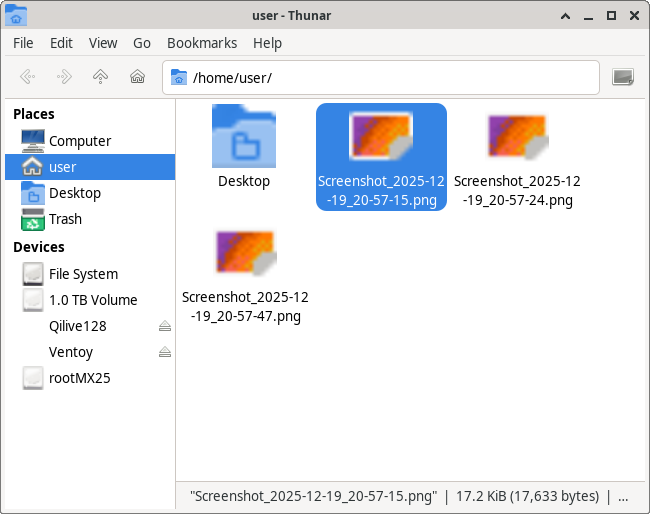Click the Forward navigation arrow
Viewport: 650px width, 514px height.
coord(64,77)
